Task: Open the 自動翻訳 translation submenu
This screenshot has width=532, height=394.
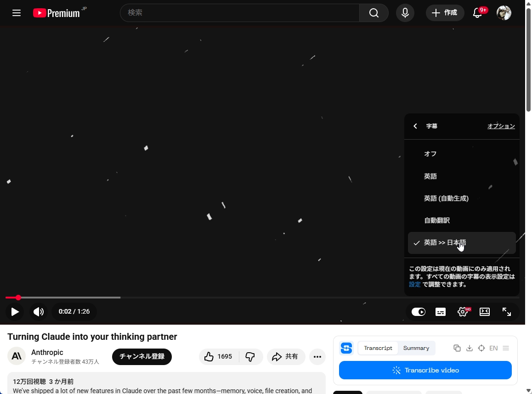Action: (x=437, y=220)
